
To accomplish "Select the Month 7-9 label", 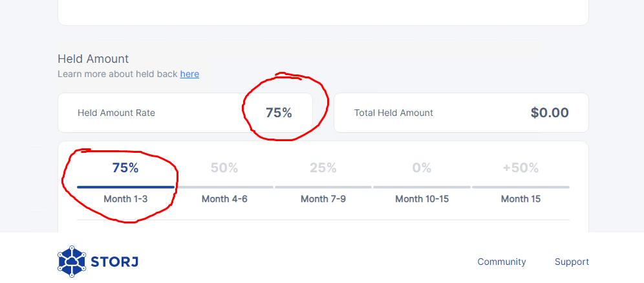I will 323,199.
